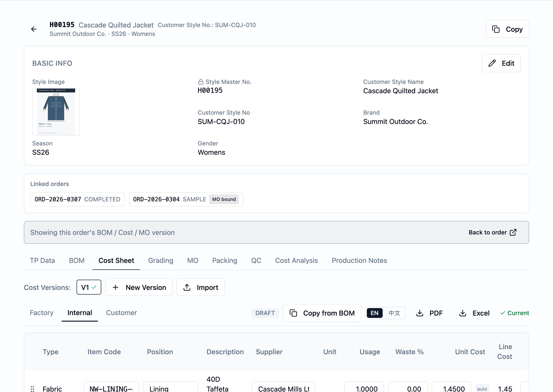The width and height of the screenshot is (553, 392).
Task: Select the Cost Sheet tab
Action: tap(116, 261)
